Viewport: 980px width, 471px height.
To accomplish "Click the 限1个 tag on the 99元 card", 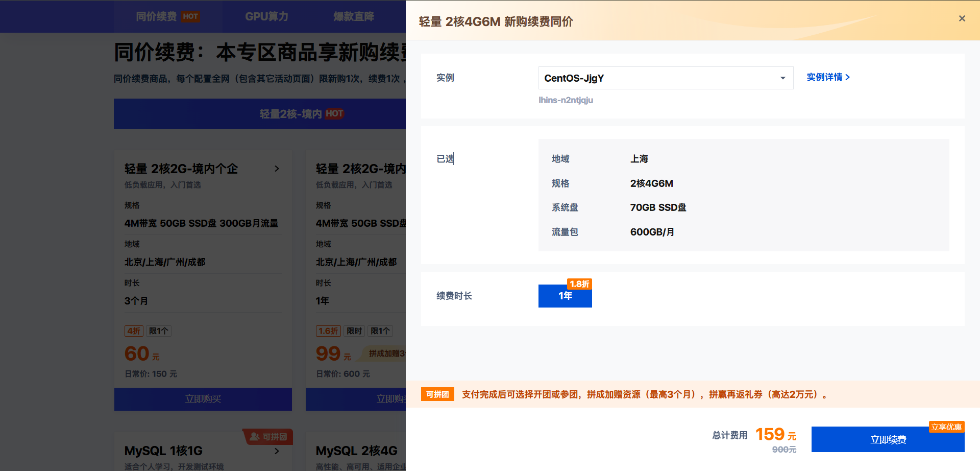I will [x=380, y=331].
